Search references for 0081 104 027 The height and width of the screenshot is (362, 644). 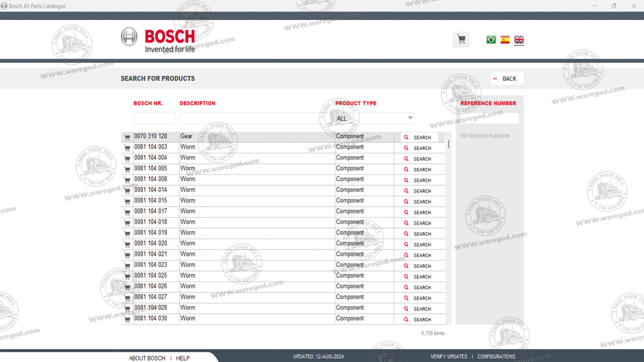coord(418,298)
